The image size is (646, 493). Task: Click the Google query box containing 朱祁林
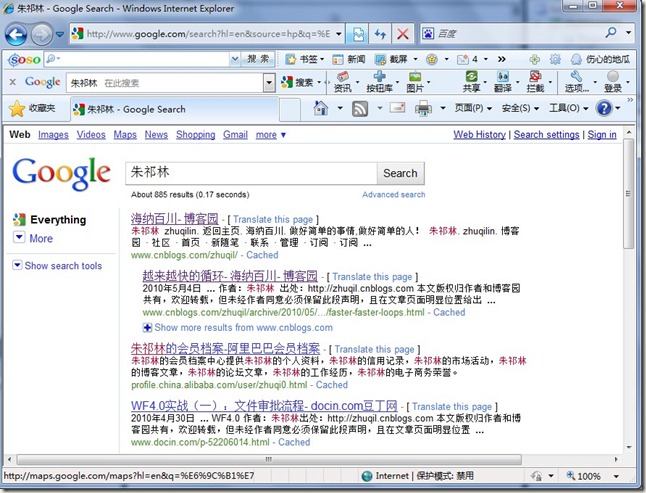[251, 173]
